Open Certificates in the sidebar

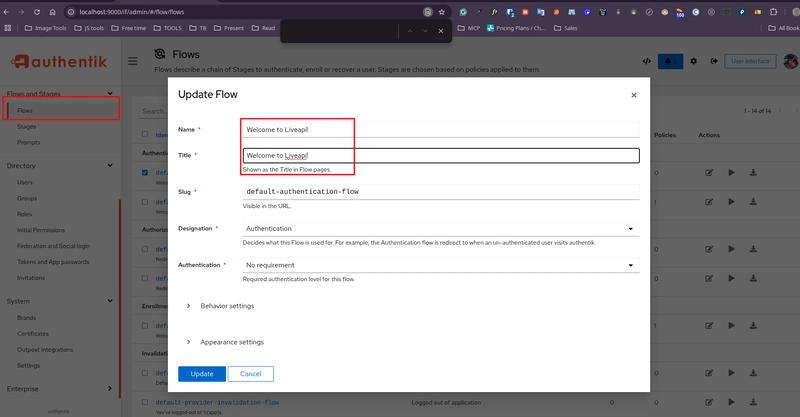(33, 334)
